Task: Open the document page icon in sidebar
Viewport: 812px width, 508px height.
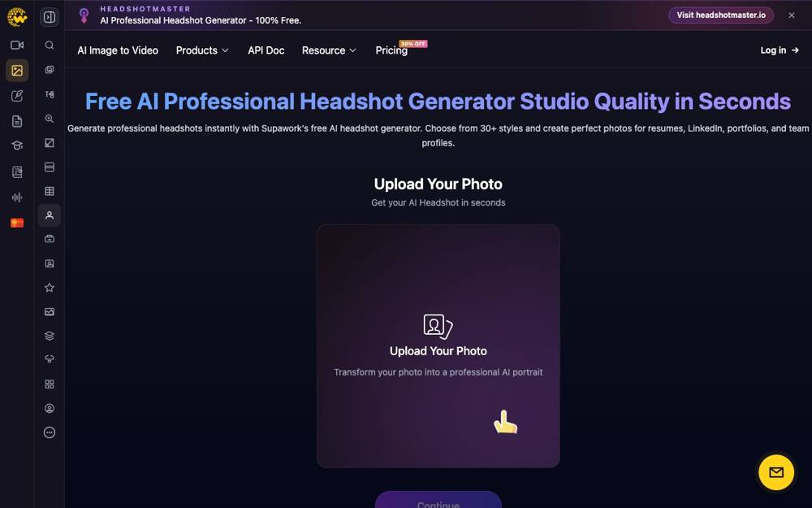Action: pos(17,121)
